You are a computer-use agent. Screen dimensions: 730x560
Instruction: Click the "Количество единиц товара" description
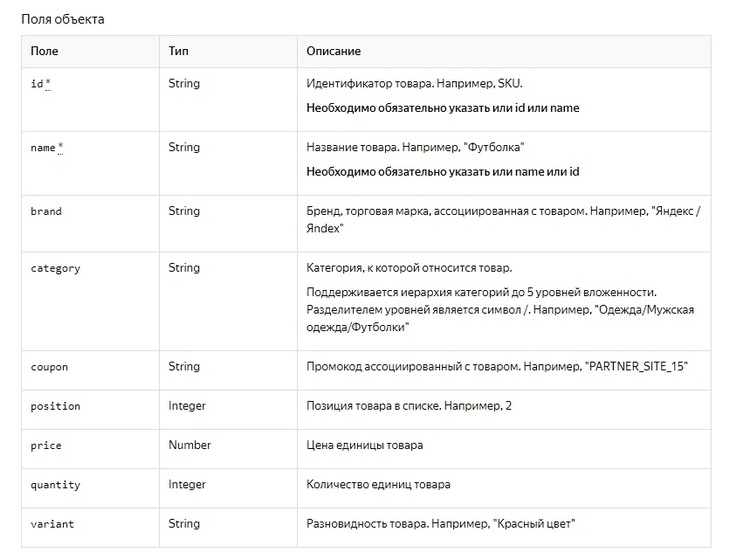(x=378, y=485)
